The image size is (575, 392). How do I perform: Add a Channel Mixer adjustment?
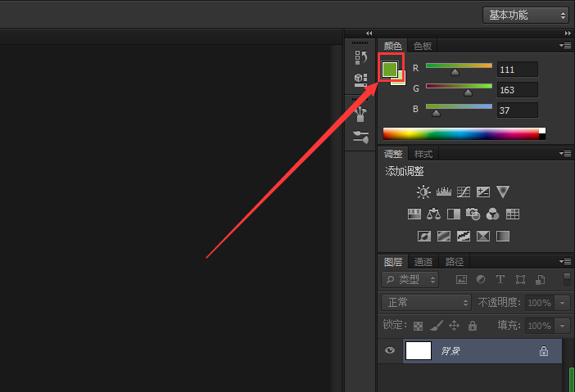coord(492,214)
